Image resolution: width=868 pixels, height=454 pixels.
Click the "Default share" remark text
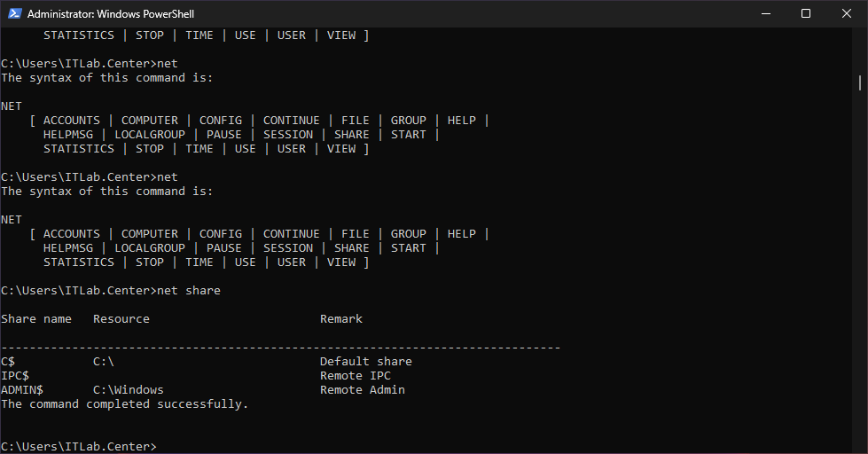click(x=366, y=362)
